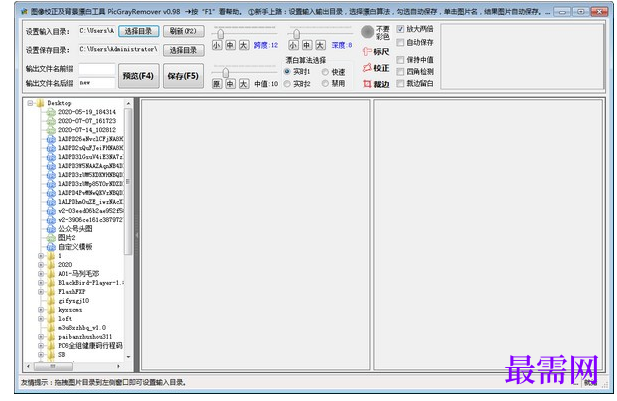Click file tree scrollbar down arrow
617x401 pixels.
[x=128, y=357]
